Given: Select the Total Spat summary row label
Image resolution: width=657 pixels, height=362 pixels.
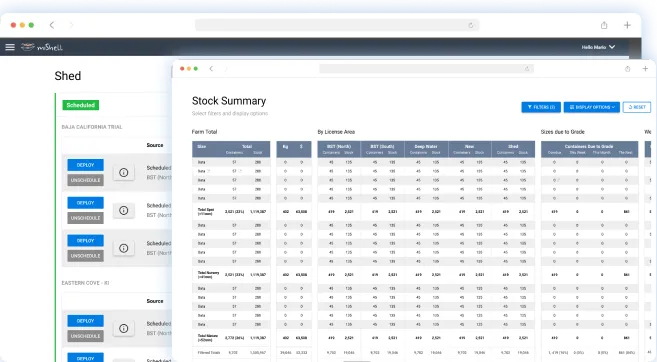Looking at the screenshot, I should point(206,212).
